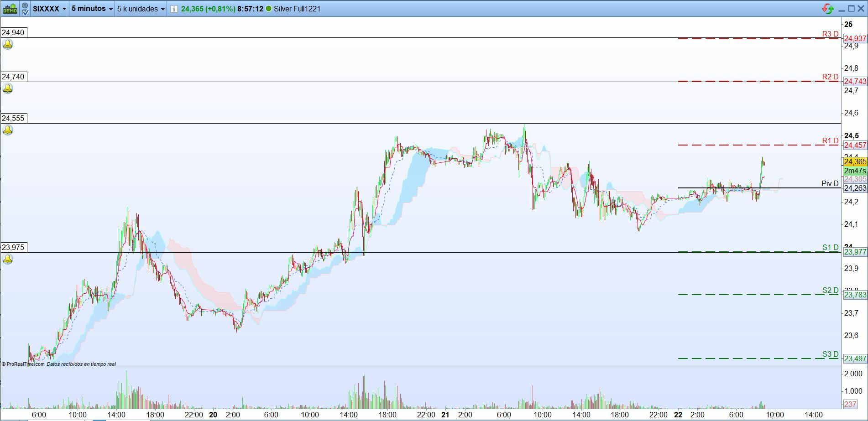The height and width of the screenshot is (421, 868).
Task: Select the 23,975 alert price label
Action: 13,247
